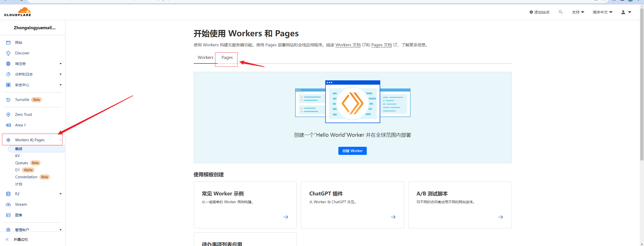Screen dimensions: 644x246
Task: Click the Workers 和 Pages icon
Action: 8,140
